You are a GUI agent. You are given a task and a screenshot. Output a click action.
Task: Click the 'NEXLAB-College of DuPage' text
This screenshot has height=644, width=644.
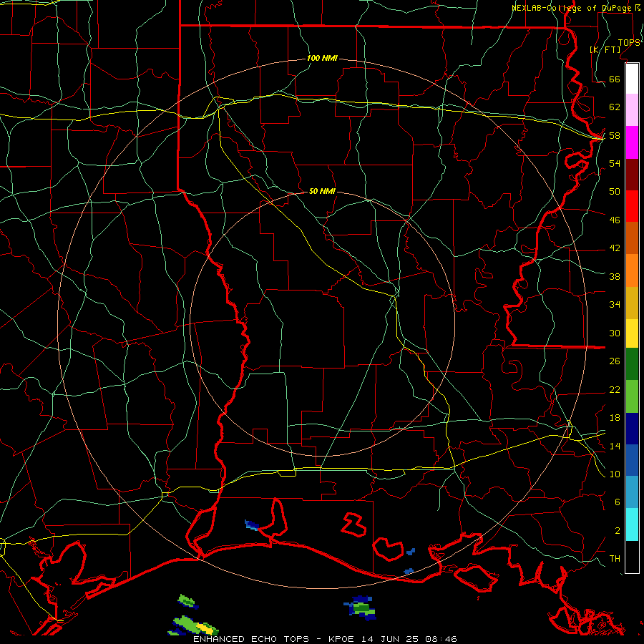pos(573,8)
